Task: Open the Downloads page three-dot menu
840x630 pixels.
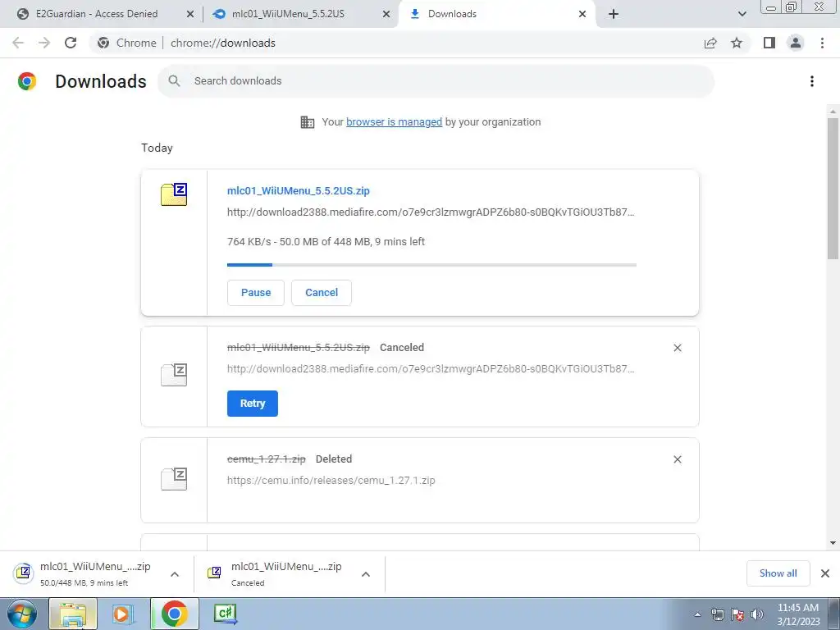Action: (812, 81)
